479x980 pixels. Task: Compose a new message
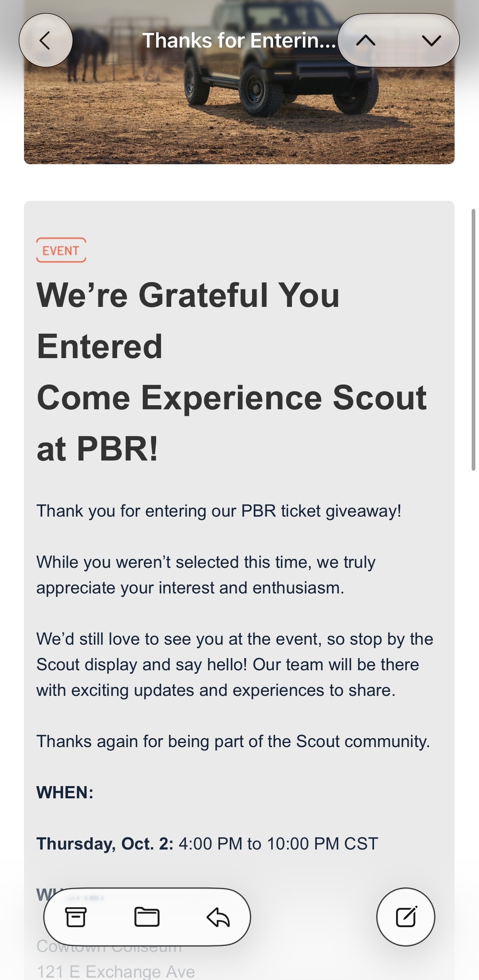[405, 917]
